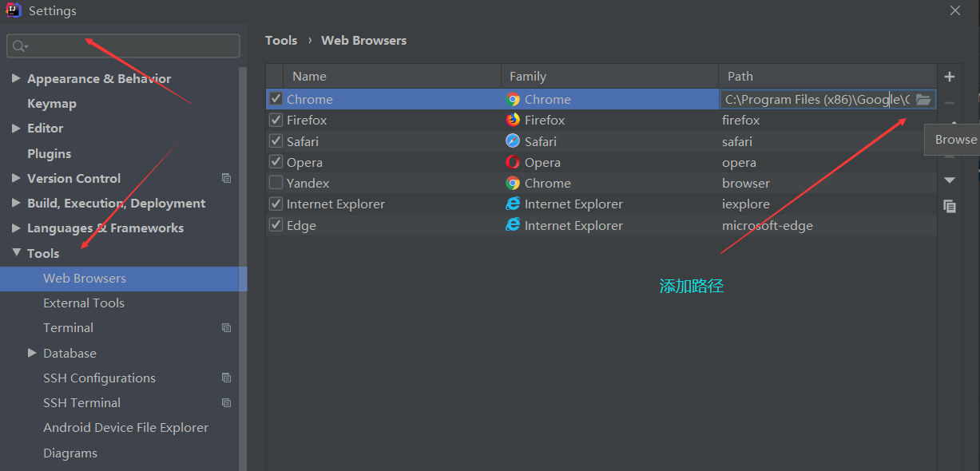This screenshot has height=471, width=980.
Task: Sort the table by Family column header
Action: 528,77
